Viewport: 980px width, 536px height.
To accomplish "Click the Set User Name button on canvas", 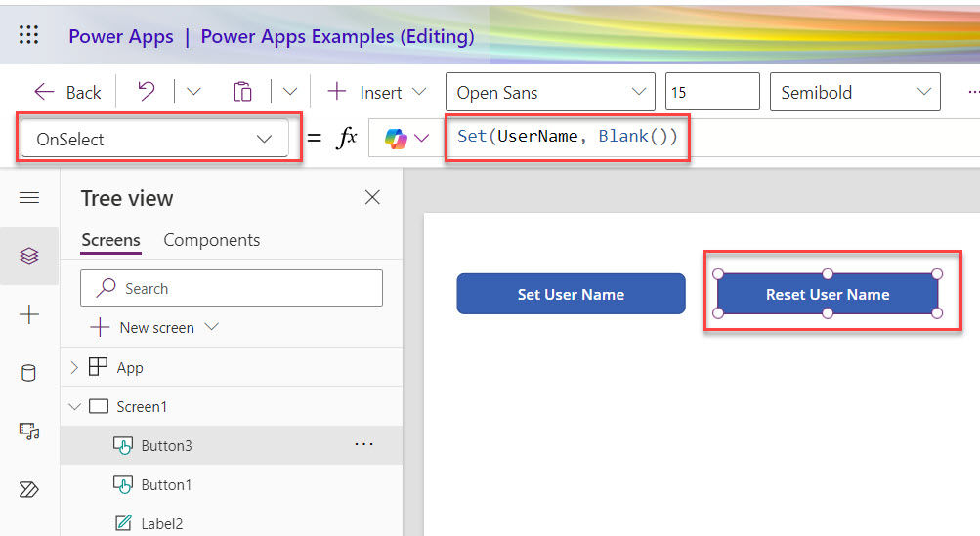I will tap(572, 294).
